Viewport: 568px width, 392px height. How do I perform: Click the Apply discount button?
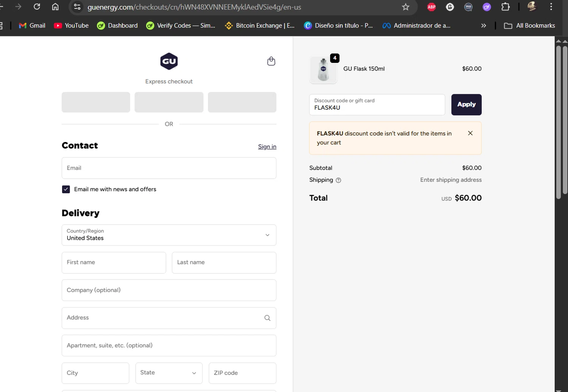click(x=467, y=105)
